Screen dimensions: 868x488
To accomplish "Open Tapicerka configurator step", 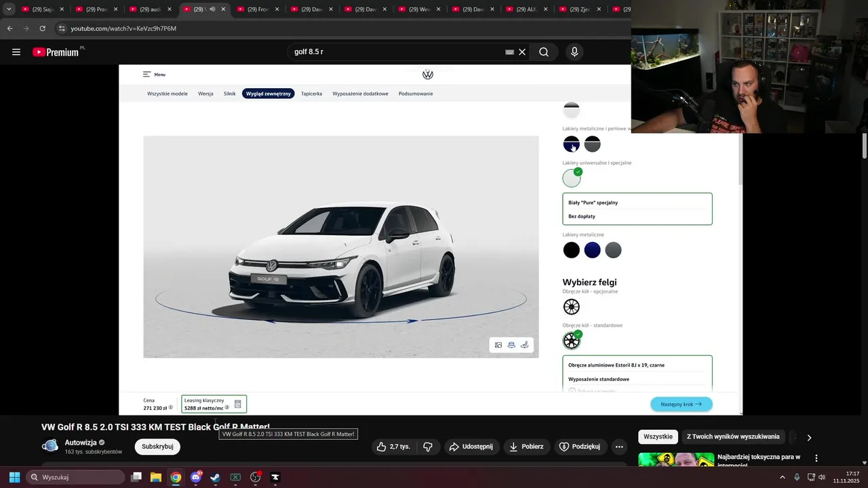I will point(311,94).
